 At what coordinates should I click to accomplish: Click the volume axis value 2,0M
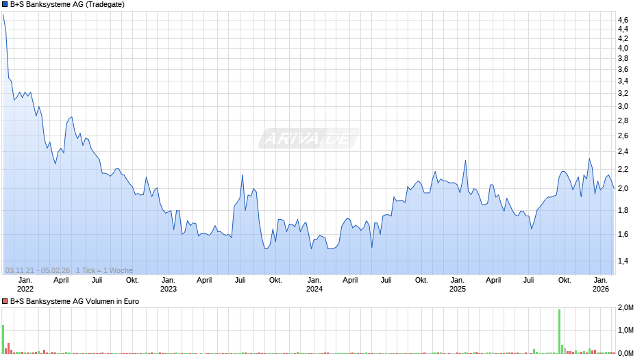point(626,307)
